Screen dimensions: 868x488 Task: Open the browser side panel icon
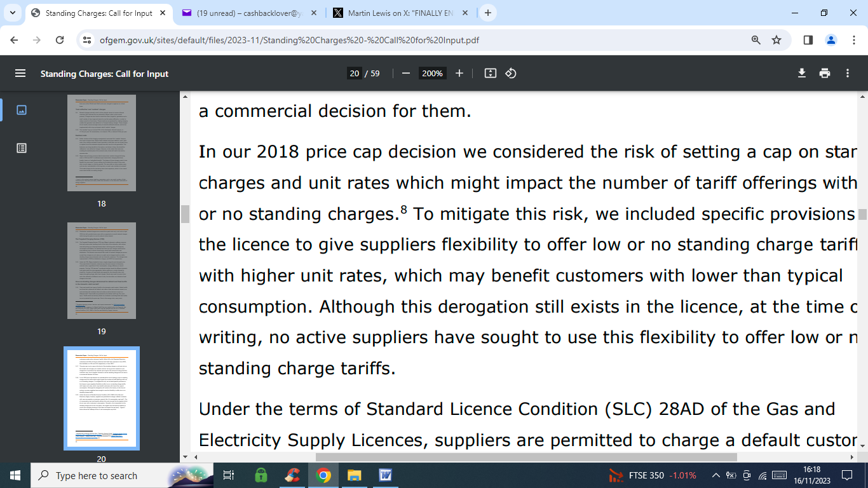pos(808,40)
